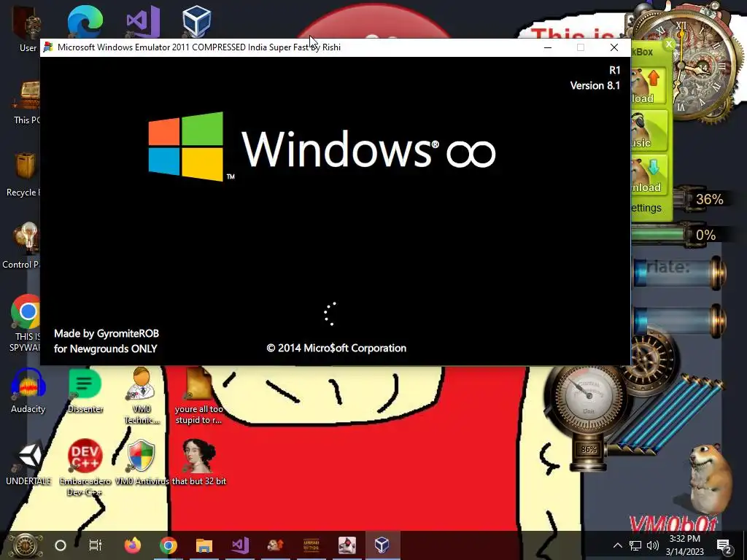Open Task View on the taskbar
747x560 pixels.
coord(96,545)
